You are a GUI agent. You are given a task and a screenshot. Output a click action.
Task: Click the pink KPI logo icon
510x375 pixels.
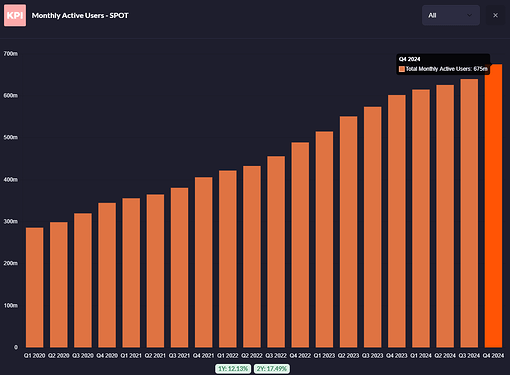click(15, 15)
